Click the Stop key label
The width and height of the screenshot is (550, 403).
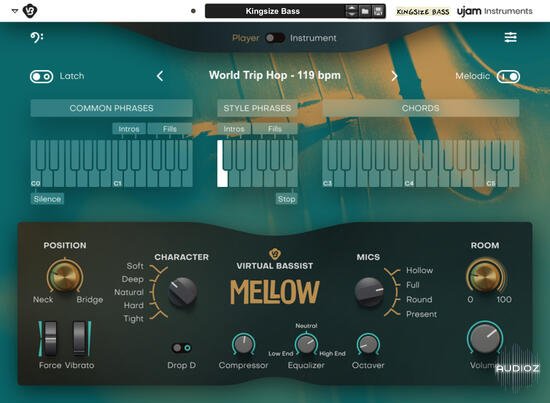(287, 199)
